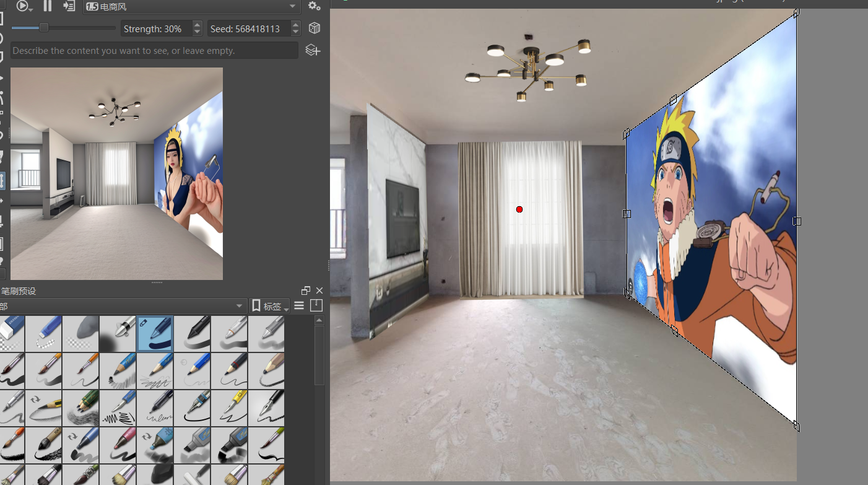The width and height of the screenshot is (868, 485).
Task: Select the dark pencil with red band
Action: coord(229,371)
